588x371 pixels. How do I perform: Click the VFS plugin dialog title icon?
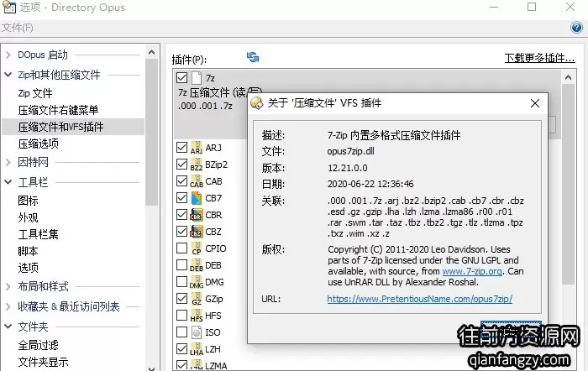257,103
